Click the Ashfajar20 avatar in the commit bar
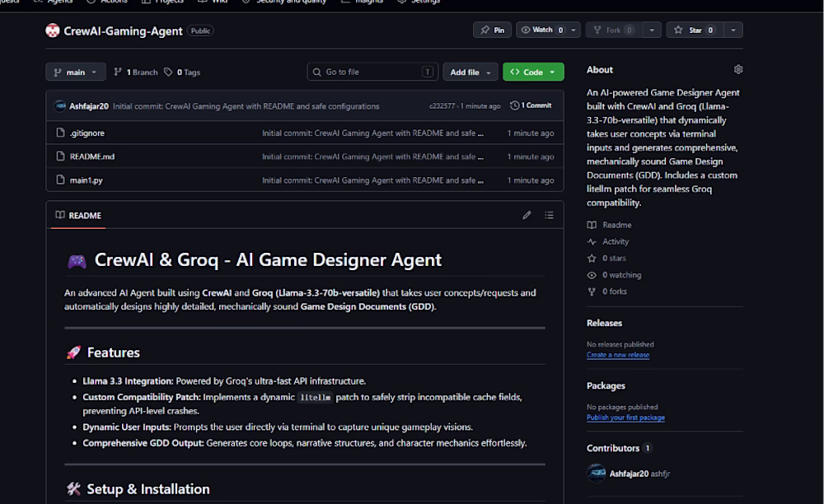This screenshot has width=824, height=504. [60, 105]
